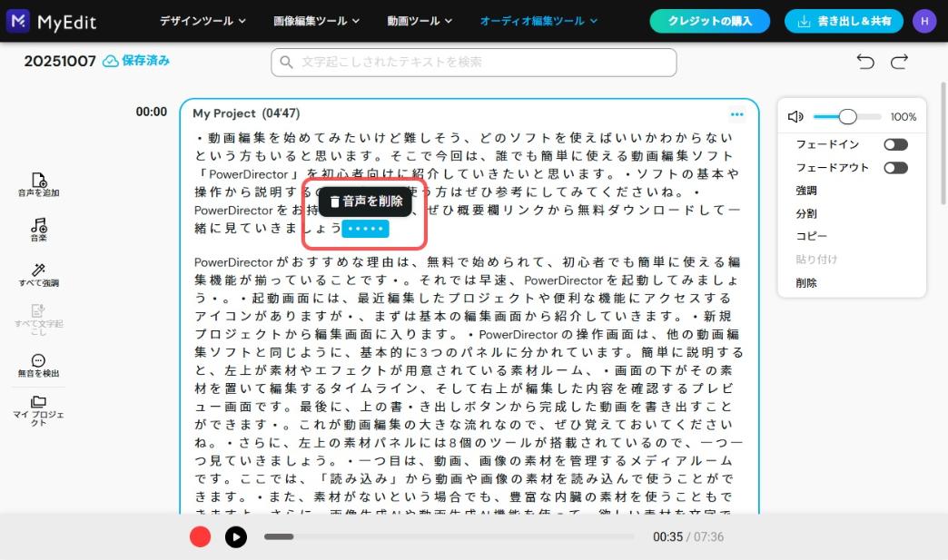Click the クレジットの購入 button
The height and width of the screenshot is (560, 948).
point(709,20)
